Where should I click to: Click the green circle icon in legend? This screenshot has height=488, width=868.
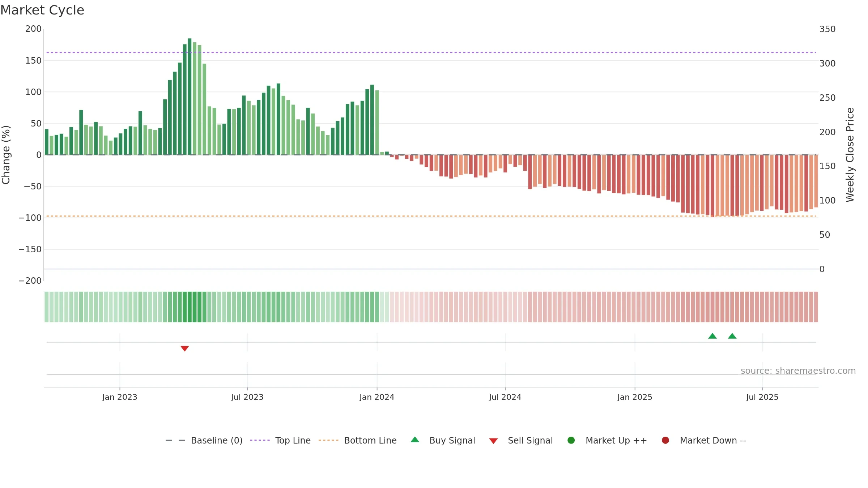(x=571, y=440)
